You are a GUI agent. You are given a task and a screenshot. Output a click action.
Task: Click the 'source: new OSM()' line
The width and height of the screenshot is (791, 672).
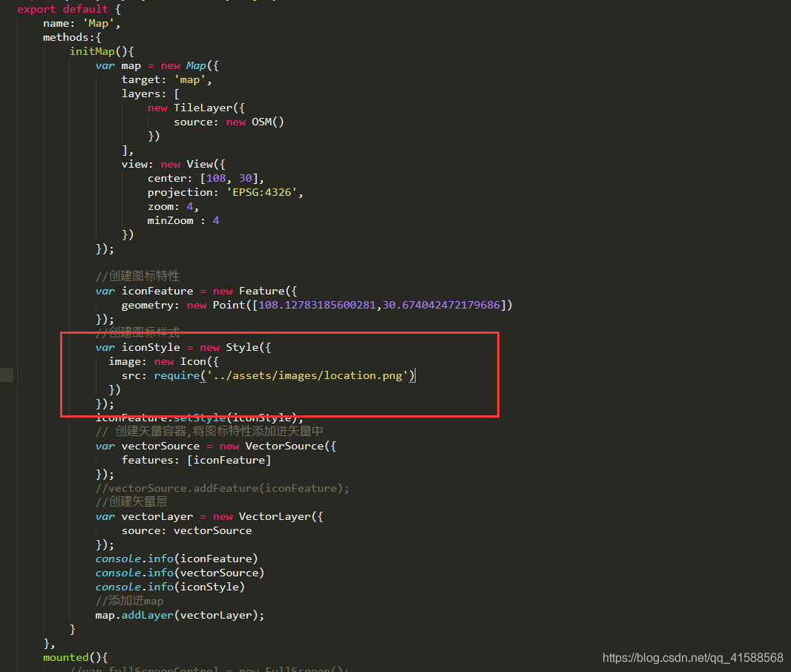pos(229,122)
